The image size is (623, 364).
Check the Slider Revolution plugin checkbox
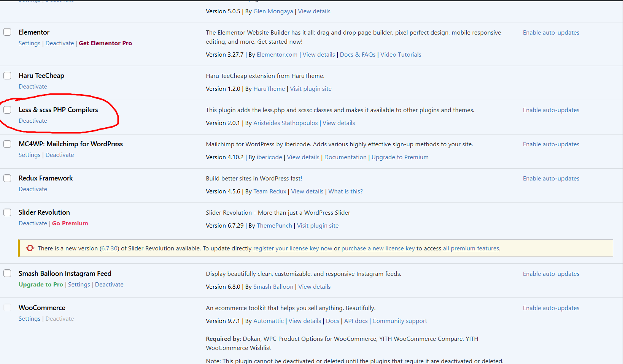point(7,212)
